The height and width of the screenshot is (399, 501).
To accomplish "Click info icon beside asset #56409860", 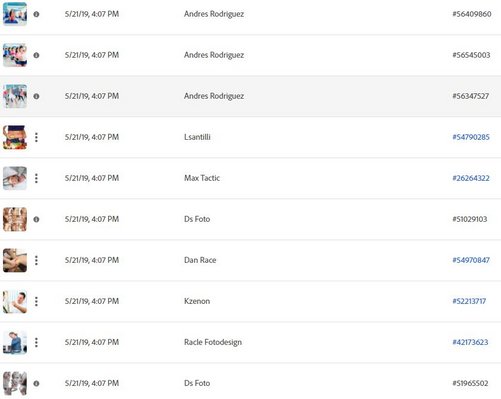I will (36, 14).
